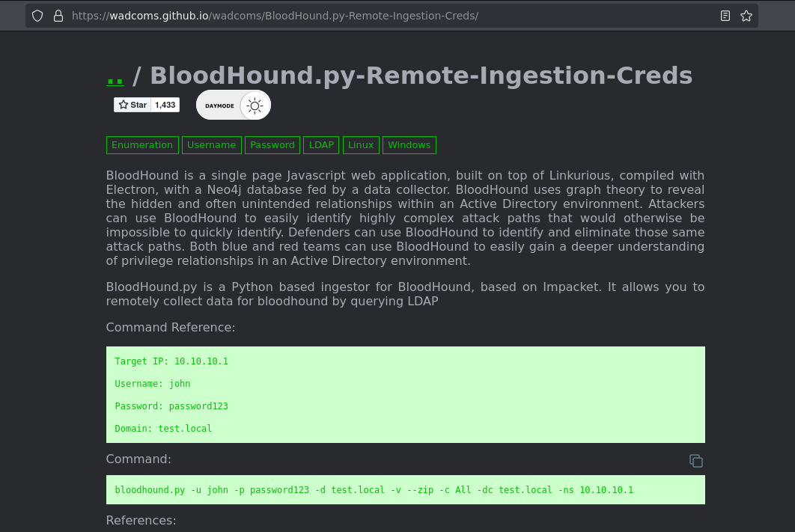The height and width of the screenshot is (532, 795).
Task: Click the shield tracking protection icon
Action: (37, 16)
